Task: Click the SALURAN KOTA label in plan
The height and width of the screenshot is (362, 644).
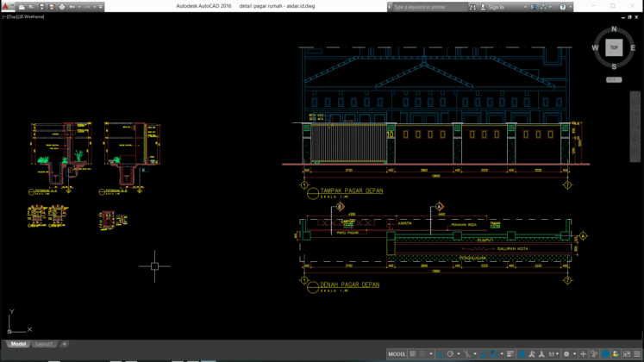Action: click(512, 249)
